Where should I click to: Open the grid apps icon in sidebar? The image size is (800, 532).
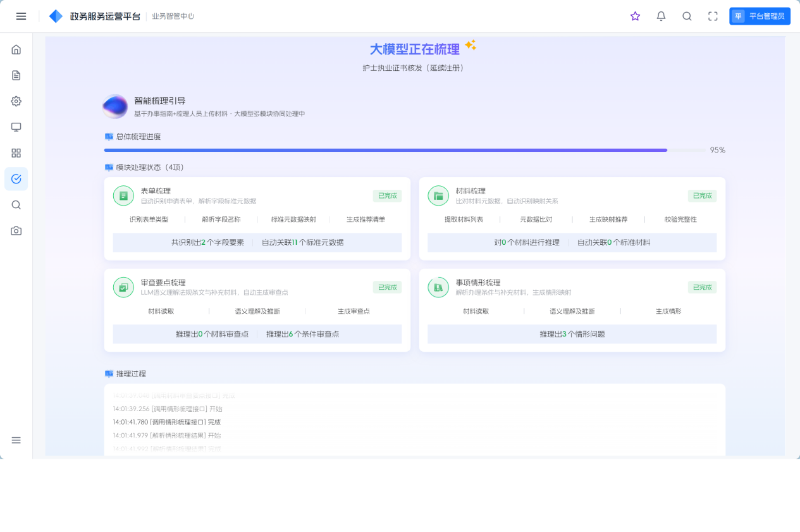coord(16,153)
